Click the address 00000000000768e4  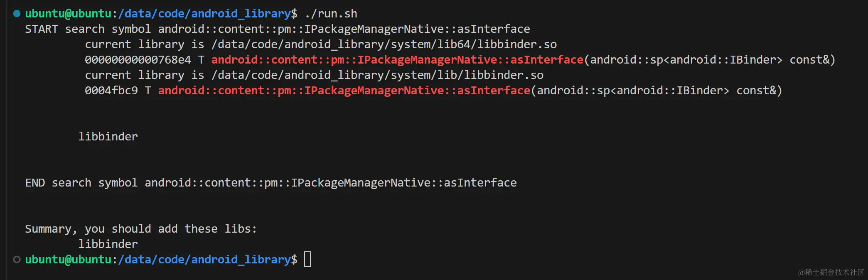pyautogui.click(x=138, y=60)
